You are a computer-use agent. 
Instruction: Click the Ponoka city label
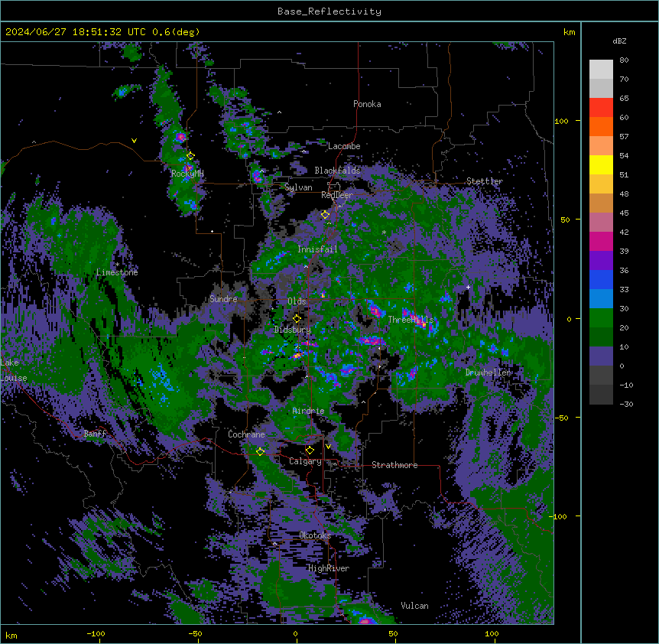367,104
